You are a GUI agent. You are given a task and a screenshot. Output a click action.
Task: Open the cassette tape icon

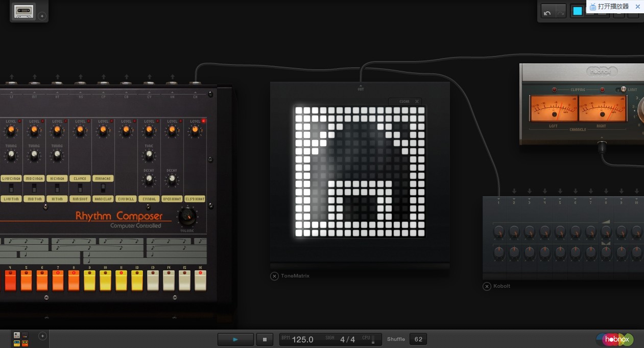tap(23, 11)
